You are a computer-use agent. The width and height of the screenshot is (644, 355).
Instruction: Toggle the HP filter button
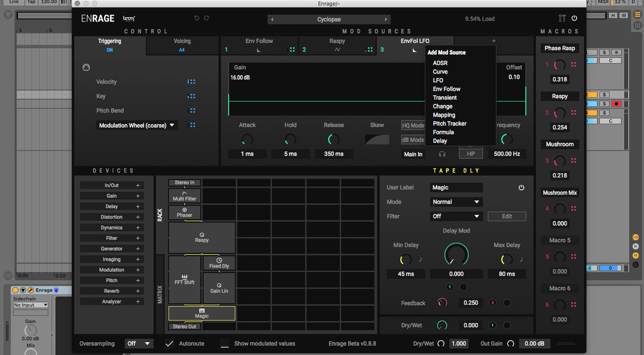(471, 154)
